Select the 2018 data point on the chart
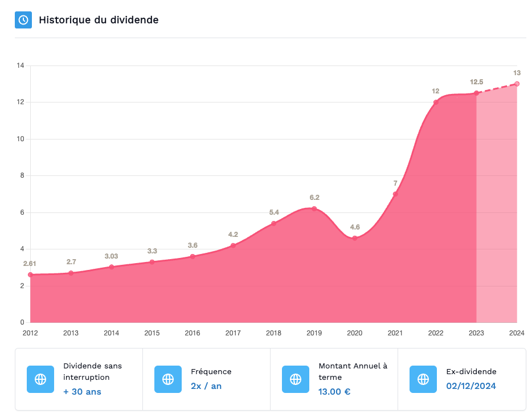Image resolution: width=532 pixels, height=418 pixels. point(274,224)
